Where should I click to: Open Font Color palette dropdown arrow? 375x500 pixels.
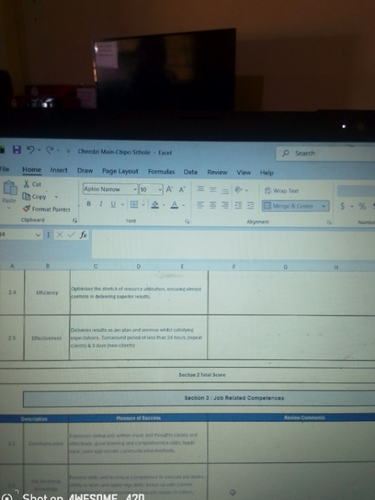tap(183, 205)
